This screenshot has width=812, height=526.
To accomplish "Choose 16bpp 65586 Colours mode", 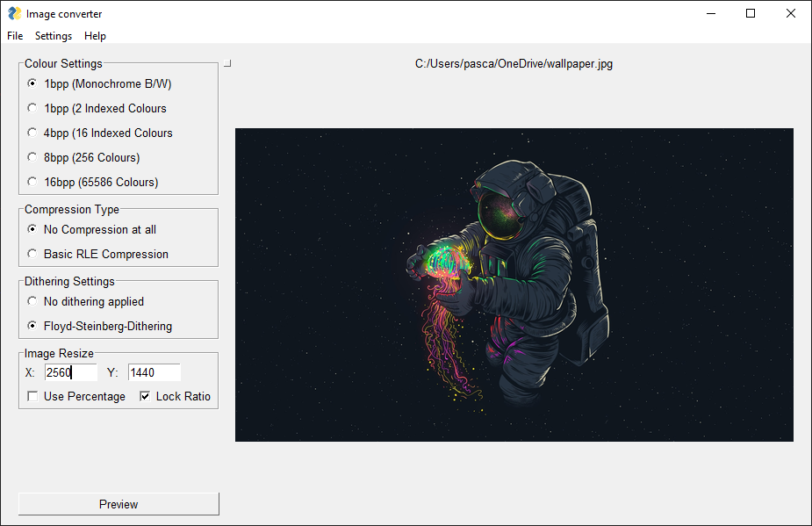I will [32, 182].
